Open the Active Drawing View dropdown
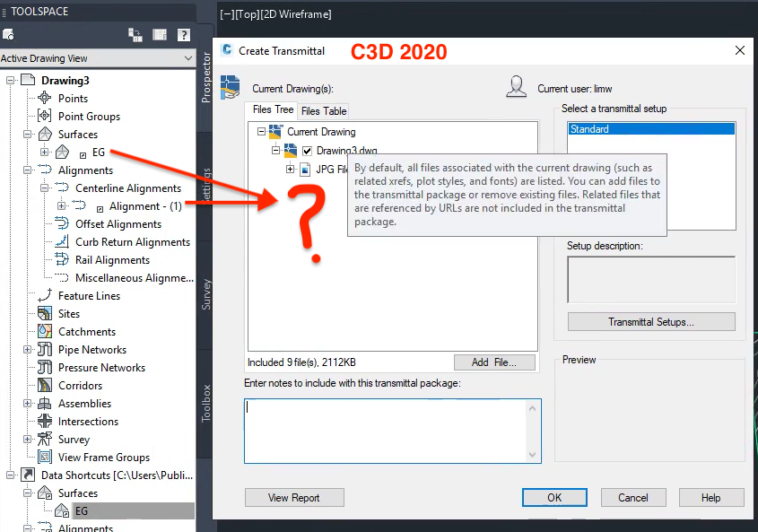 click(x=187, y=57)
